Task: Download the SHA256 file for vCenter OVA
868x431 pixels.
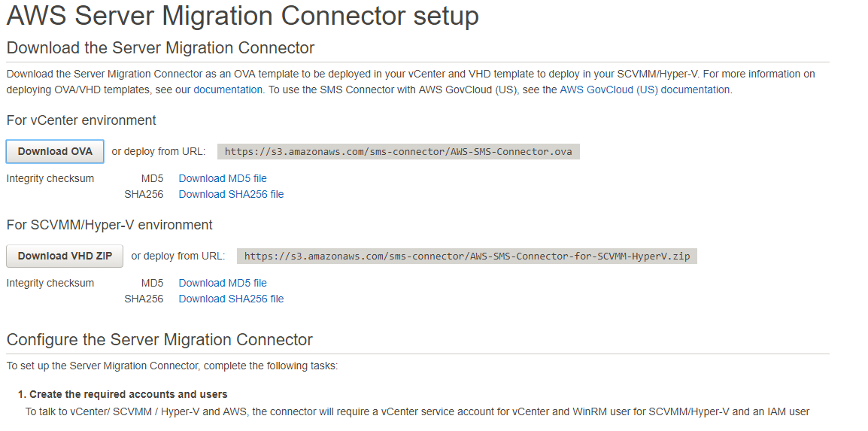Action: pyautogui.click(x=231, y=194)
